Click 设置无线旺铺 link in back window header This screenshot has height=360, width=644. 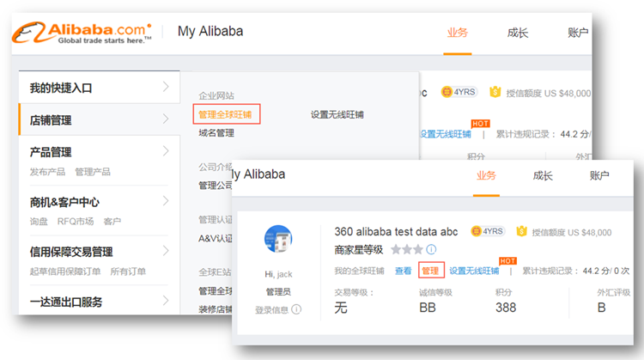click(445, 134)
